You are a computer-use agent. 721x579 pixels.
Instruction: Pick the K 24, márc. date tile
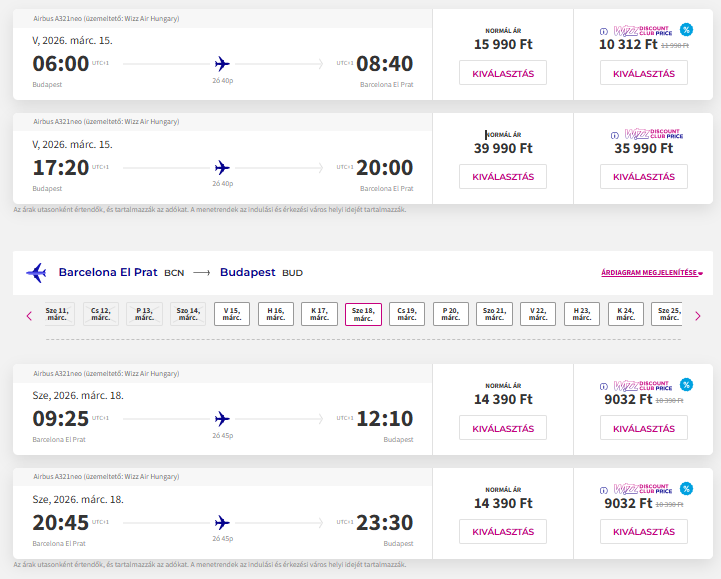625,314
